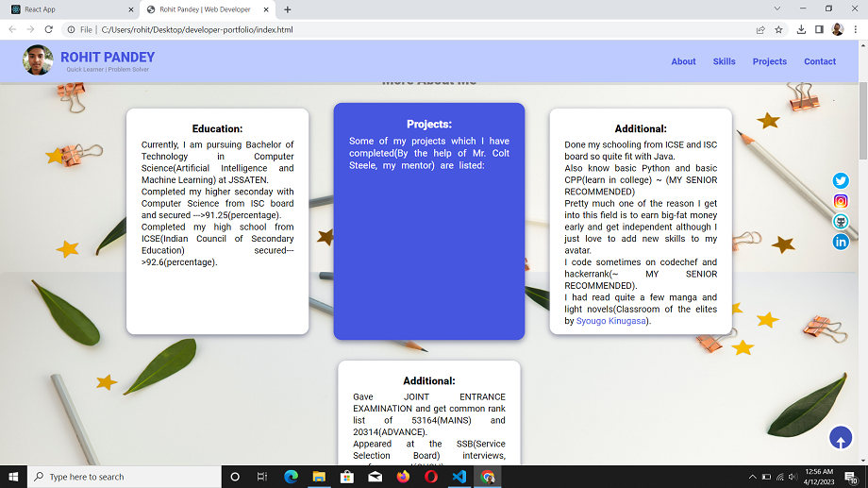Show hidden system tray icons
This screenshot has height=488, width=868.
752,477
